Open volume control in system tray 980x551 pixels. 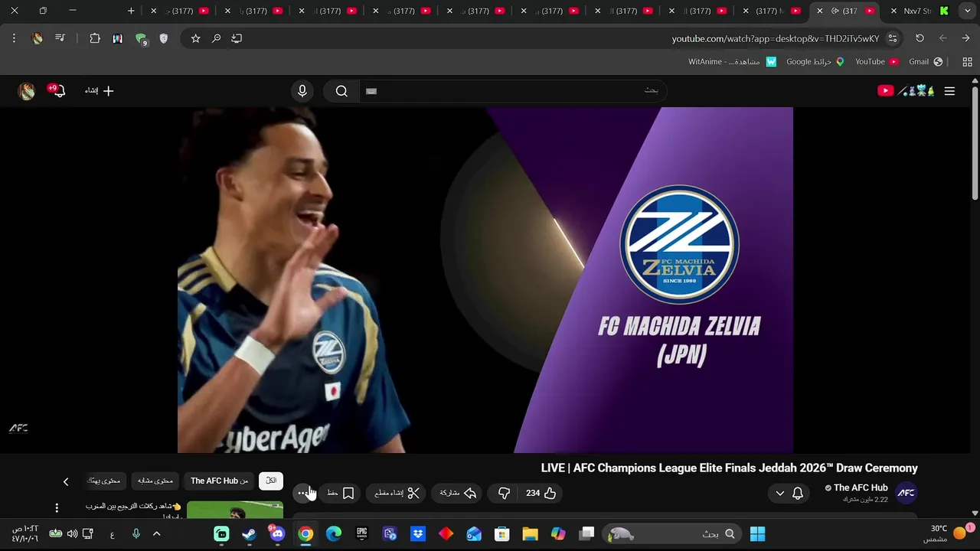coord(72,533)
